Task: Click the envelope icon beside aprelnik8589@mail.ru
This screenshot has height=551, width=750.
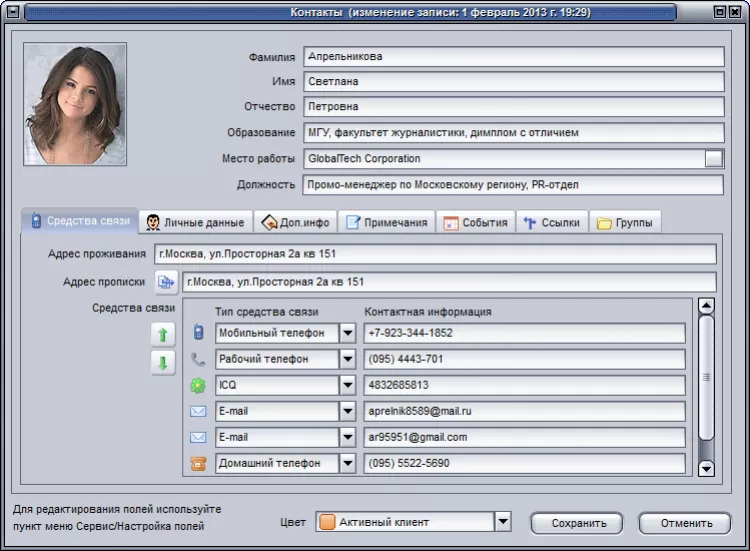Action: tap(198, 411)
